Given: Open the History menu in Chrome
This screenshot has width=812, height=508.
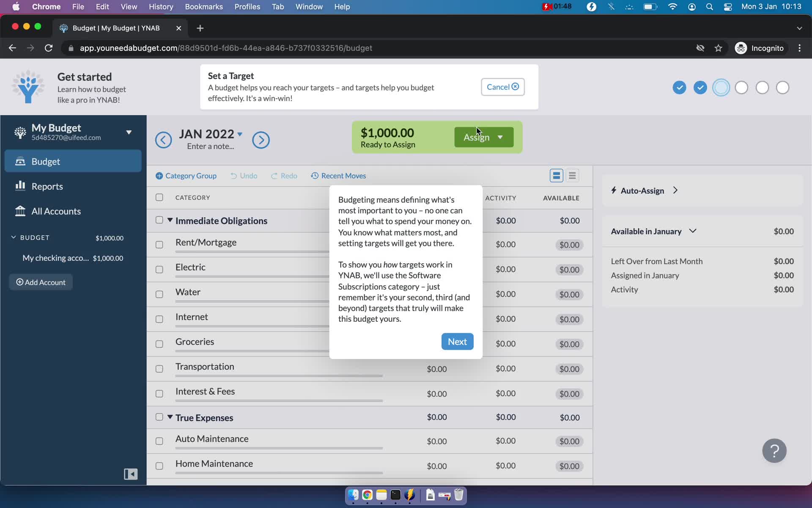Looking at the screenshot, I should [162, 6].
